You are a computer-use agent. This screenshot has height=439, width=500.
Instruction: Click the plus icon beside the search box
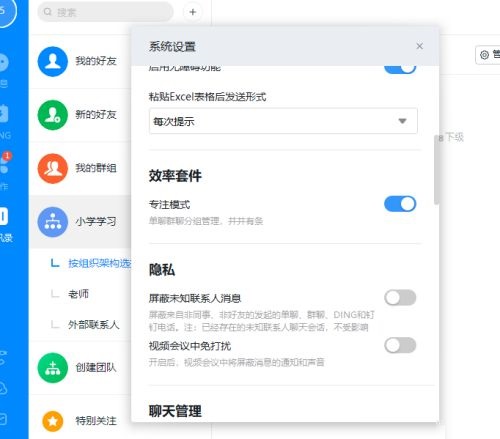pos(192,12)
